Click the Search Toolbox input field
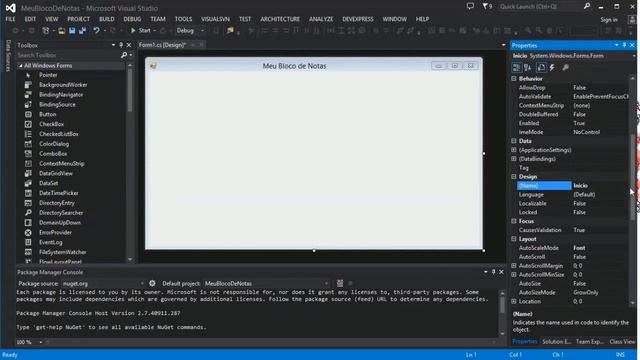Image resolution: width=640 pixels, height=360 pixels. (x=68, y=55)
